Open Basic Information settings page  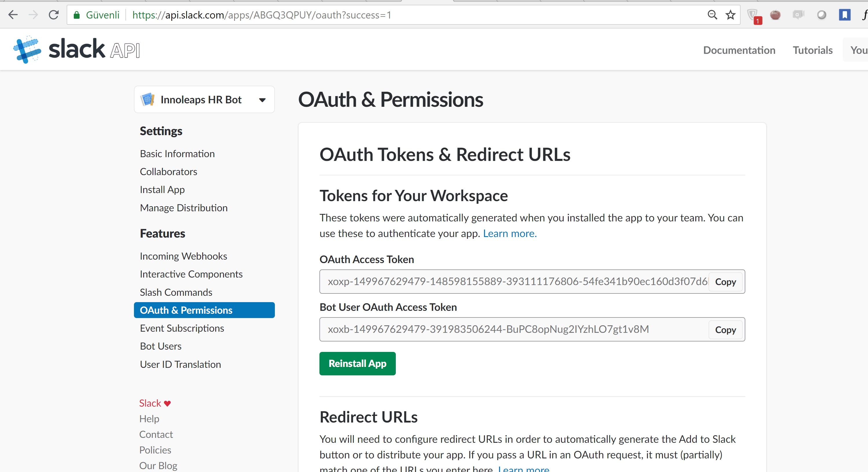(177, 154)
